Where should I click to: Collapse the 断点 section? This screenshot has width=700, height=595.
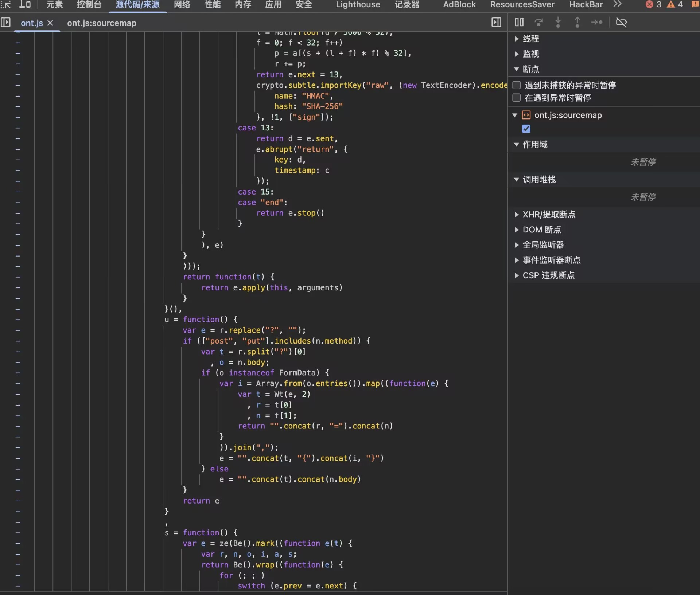click(517, 69)
